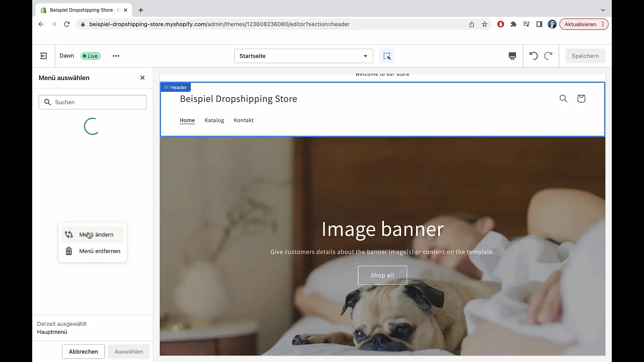Image resolution: width=644 pixels, height=362 pixels.
Task: Choose Menü ändern from the popup
Action: [x=93, y=235]
